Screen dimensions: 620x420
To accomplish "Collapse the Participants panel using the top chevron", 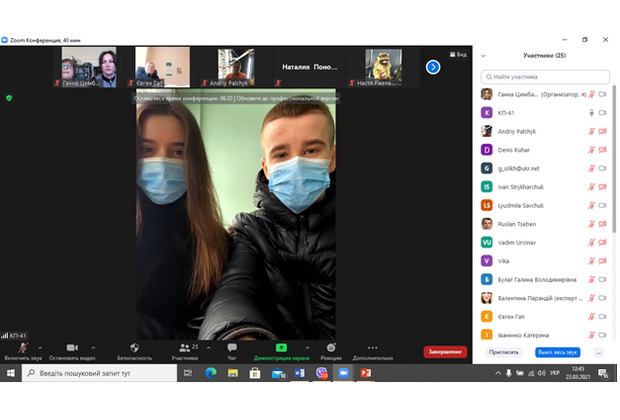I will 485,56.
